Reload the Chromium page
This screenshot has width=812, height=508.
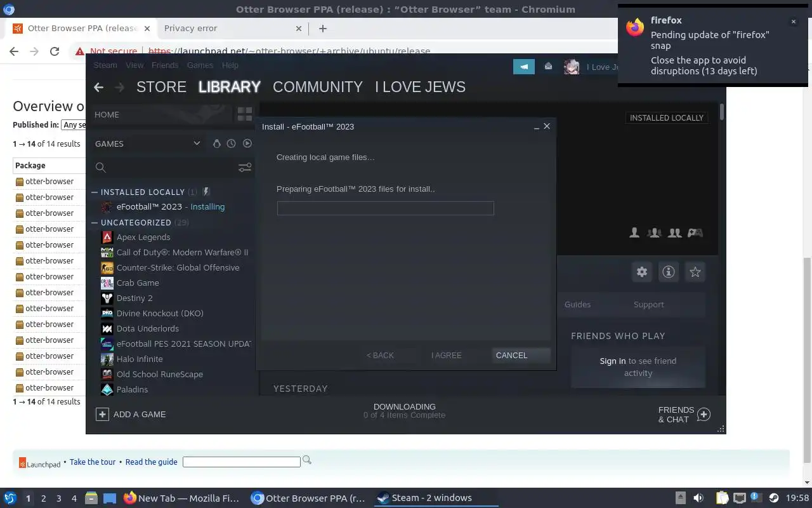point(55,51)
